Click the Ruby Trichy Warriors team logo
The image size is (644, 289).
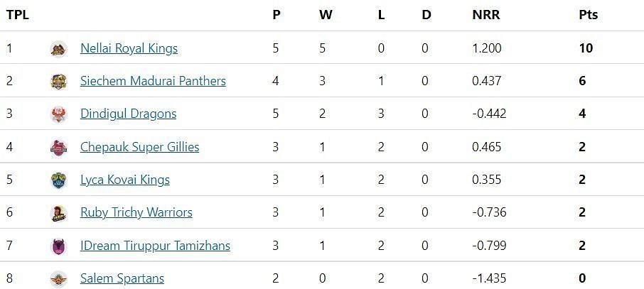58,212
